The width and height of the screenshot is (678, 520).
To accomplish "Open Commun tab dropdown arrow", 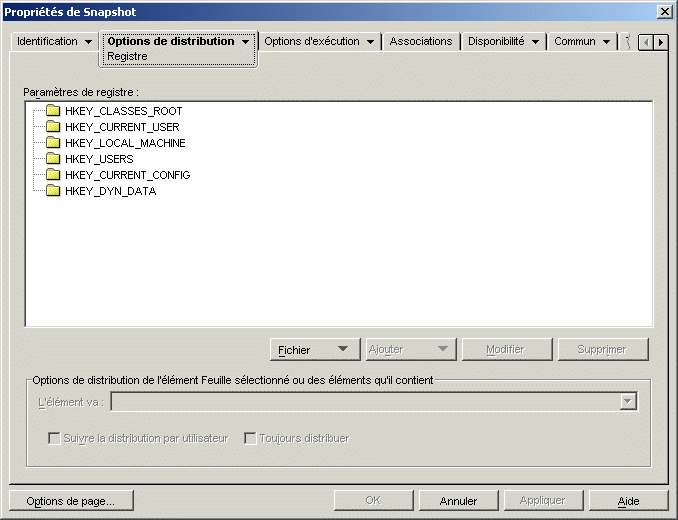I will (x=606, y=42).
